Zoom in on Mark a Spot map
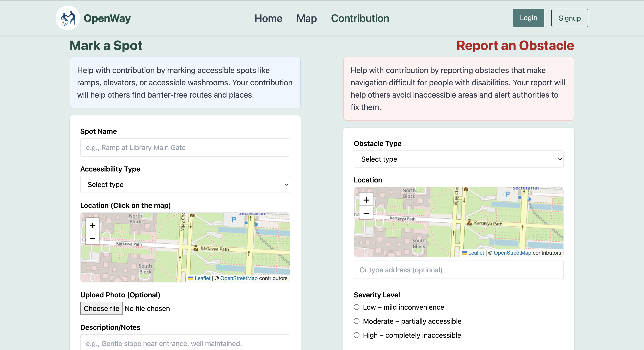 [92, 225]
